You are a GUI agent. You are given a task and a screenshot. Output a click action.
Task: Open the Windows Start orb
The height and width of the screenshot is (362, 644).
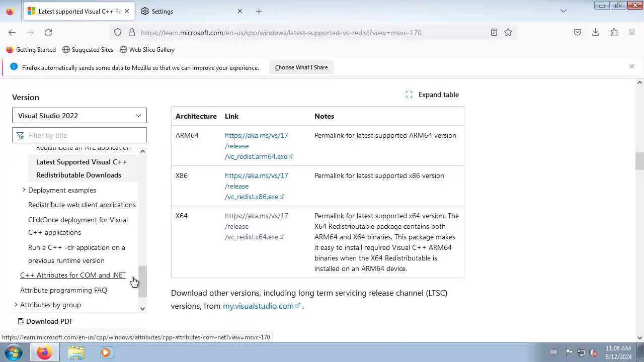click(x=14, y=352)
